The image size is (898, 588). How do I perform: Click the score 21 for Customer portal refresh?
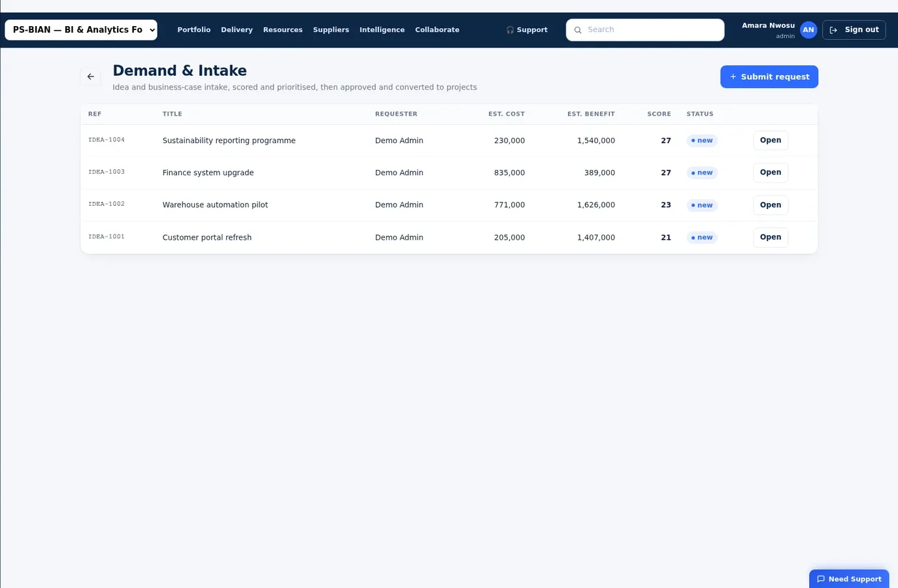click(666, 237)
